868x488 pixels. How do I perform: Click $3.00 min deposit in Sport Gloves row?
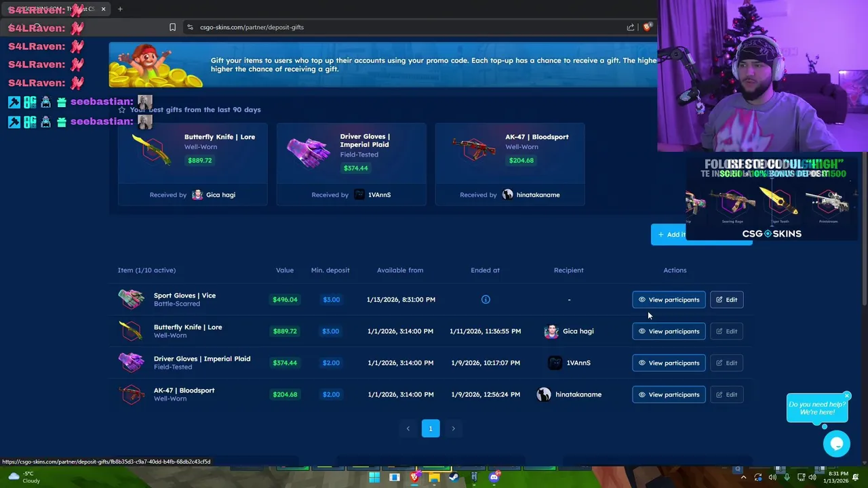[331, 300]
